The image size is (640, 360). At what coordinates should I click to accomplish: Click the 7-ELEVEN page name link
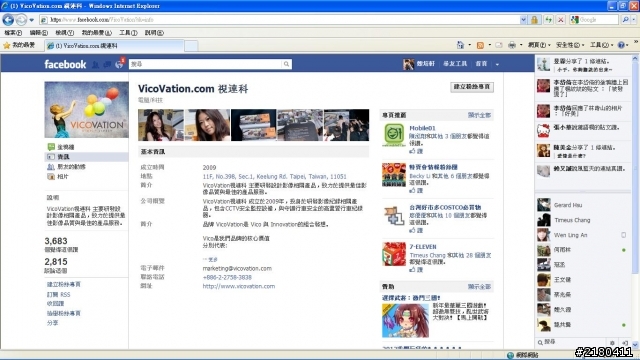(x=423, y=247)
